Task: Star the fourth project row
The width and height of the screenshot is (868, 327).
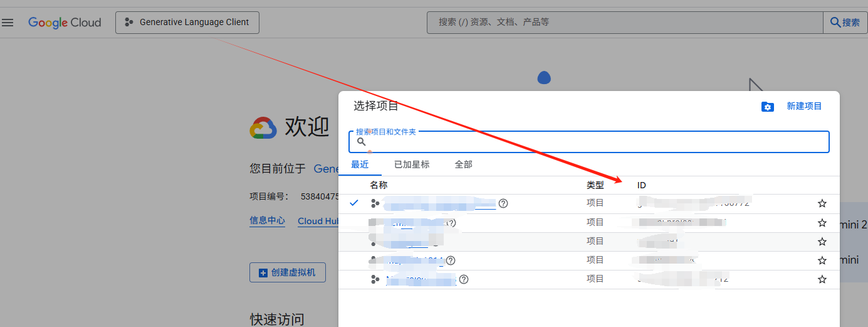Action: 822,260
